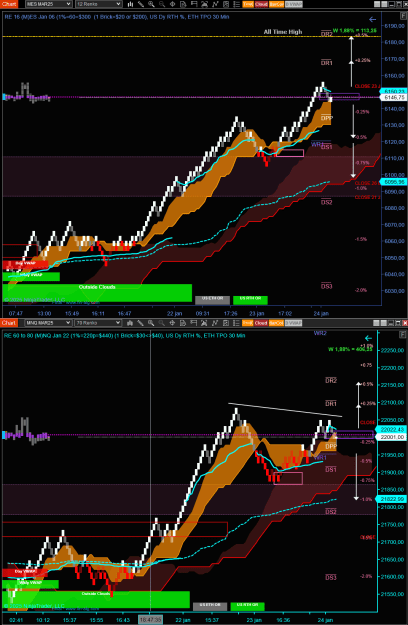408x625 pixels.
Task: Click zoom out magnifier on MES chart toolbar
Action: click(162, 4)
